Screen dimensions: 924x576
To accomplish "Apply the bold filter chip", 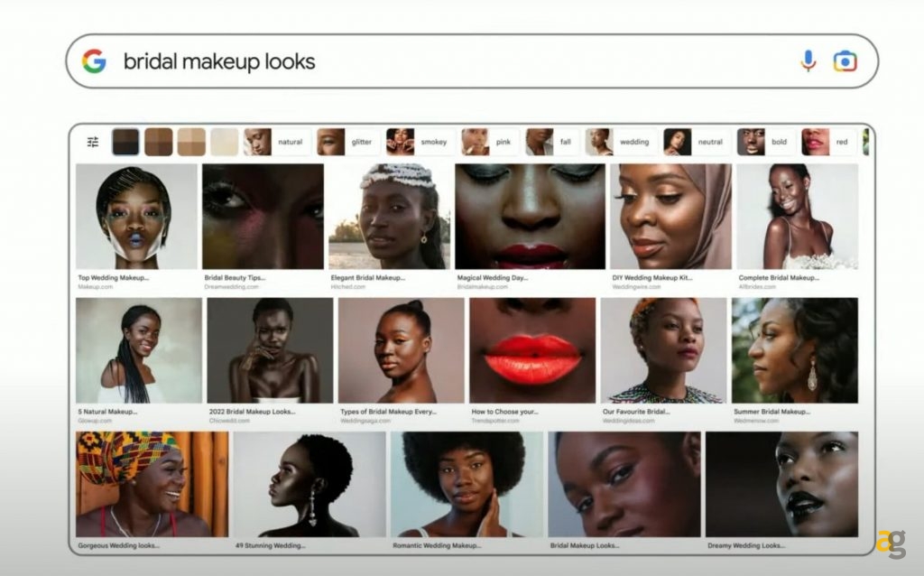I will click(764, 142).
